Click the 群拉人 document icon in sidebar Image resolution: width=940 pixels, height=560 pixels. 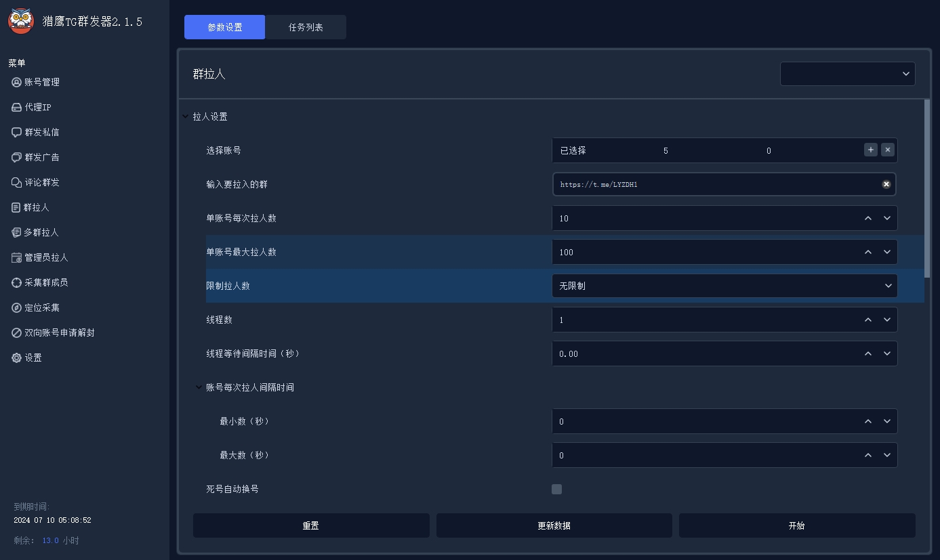point(16,207)
